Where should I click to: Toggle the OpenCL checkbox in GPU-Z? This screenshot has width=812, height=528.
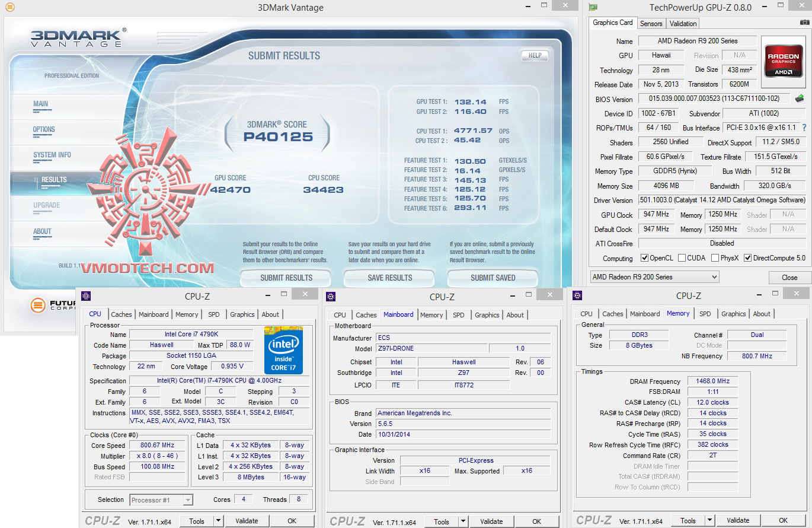[645, 258]
